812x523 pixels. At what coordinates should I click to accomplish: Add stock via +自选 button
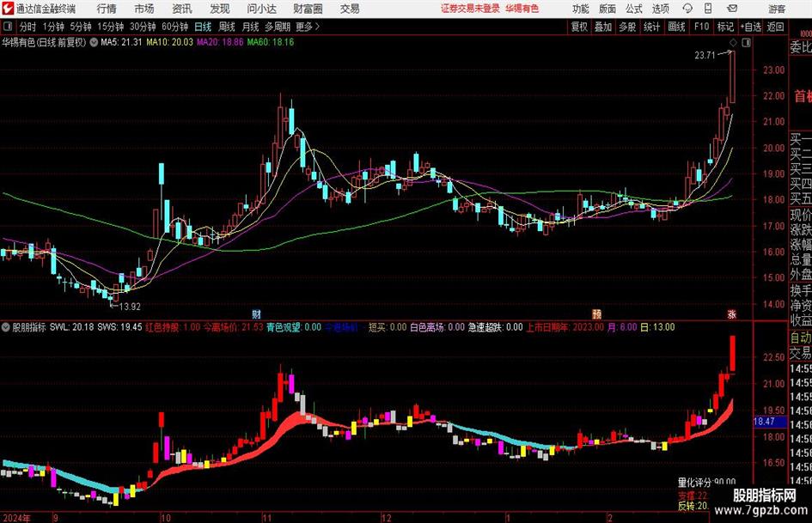[x=750, y=27]
